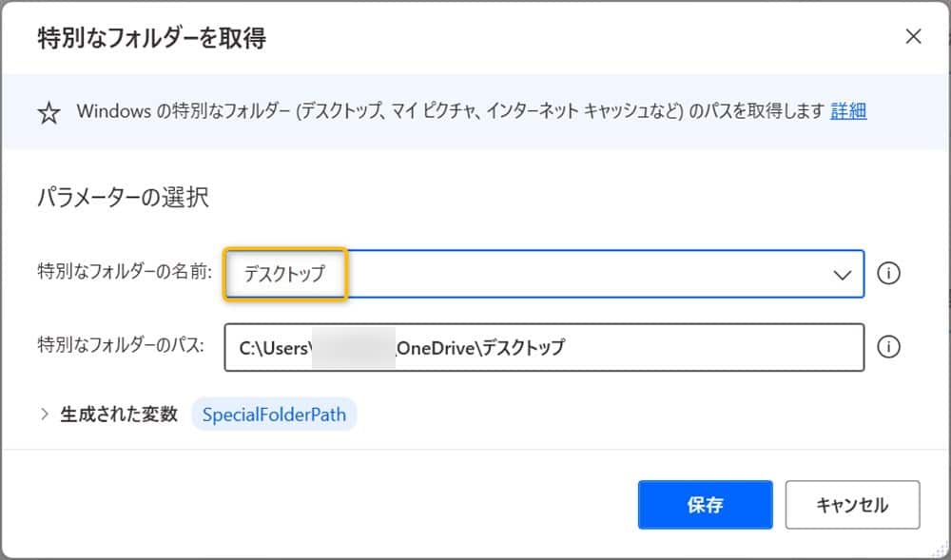Click the SpecialFolderPath variable chip
The image size is (951, 560).
point(275,414)
